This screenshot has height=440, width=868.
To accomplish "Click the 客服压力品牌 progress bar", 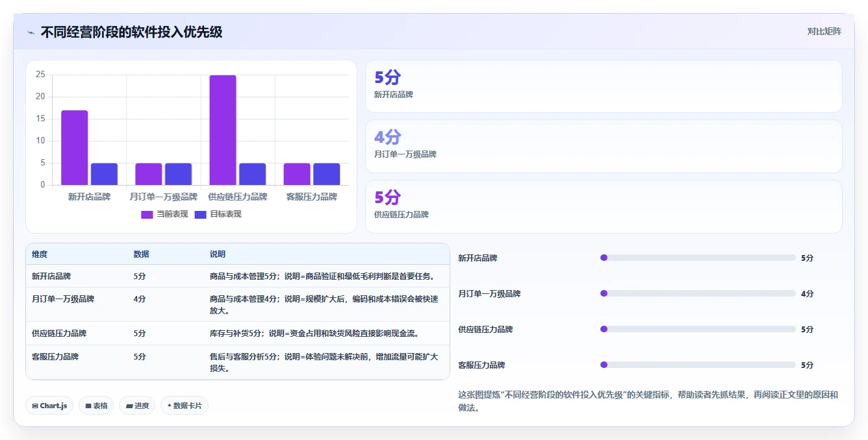I will [698, 365].
